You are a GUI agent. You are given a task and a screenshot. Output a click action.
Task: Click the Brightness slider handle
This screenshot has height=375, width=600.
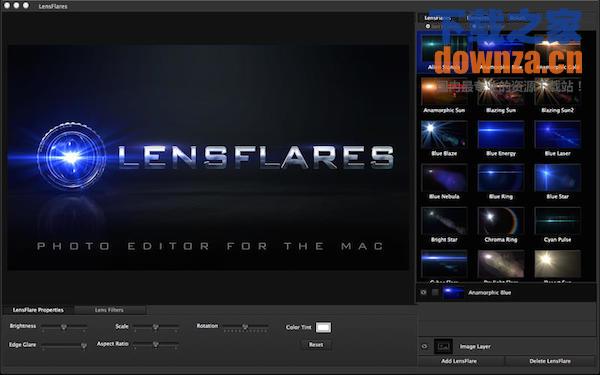(x=64, y=327)
